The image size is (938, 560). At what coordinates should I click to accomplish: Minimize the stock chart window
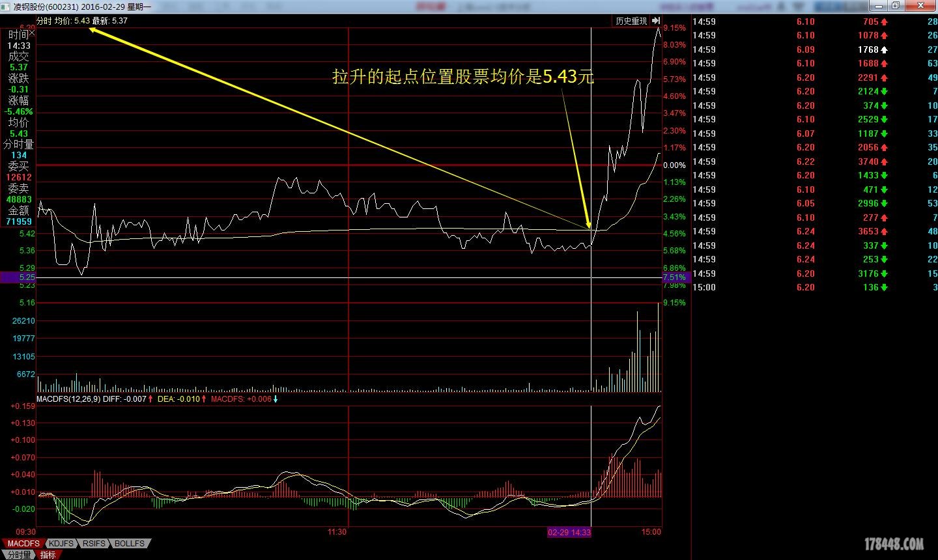[880, 6]
